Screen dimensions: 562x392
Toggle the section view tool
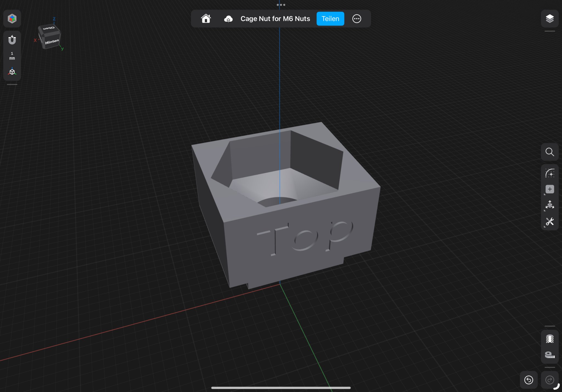click(x=550, y=339)
